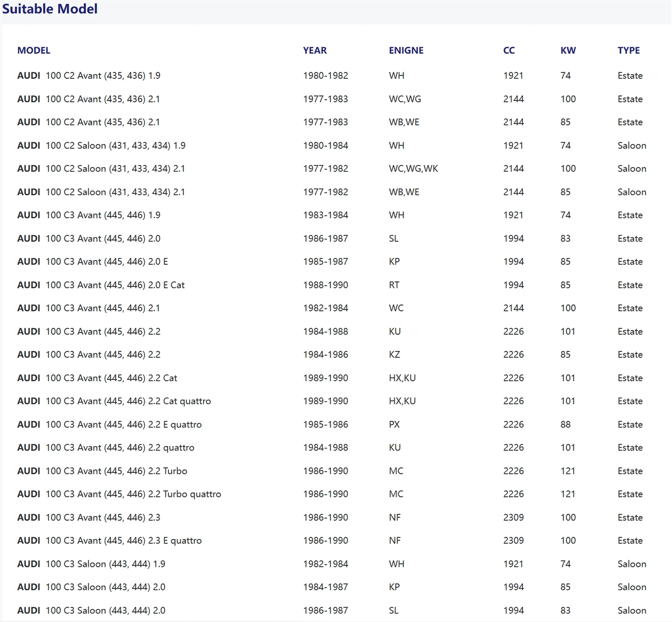Click KW 101 in 2.2 quattro row
This screenshot has width=672, height=622.
[x=568, y=448]
